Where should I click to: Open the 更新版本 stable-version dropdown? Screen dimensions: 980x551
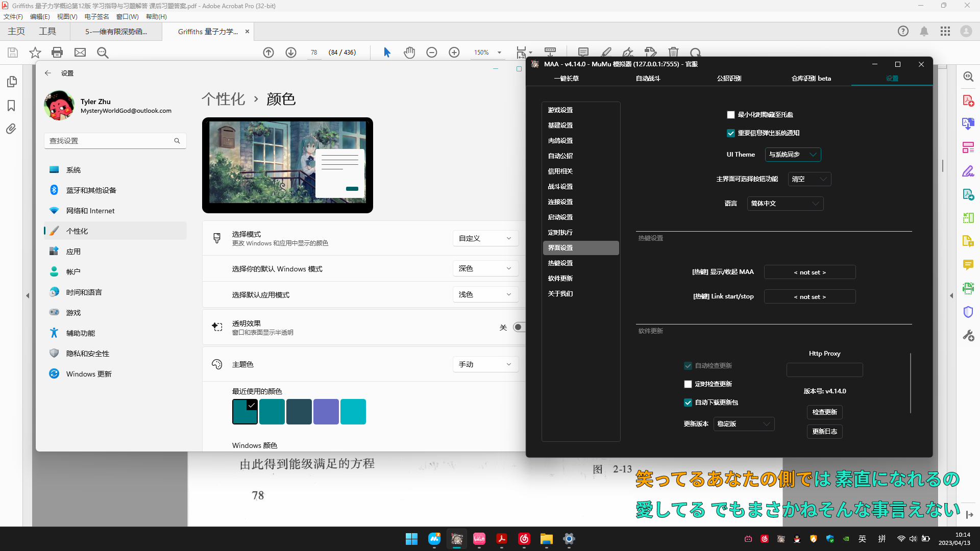click(x=744, y=423)
